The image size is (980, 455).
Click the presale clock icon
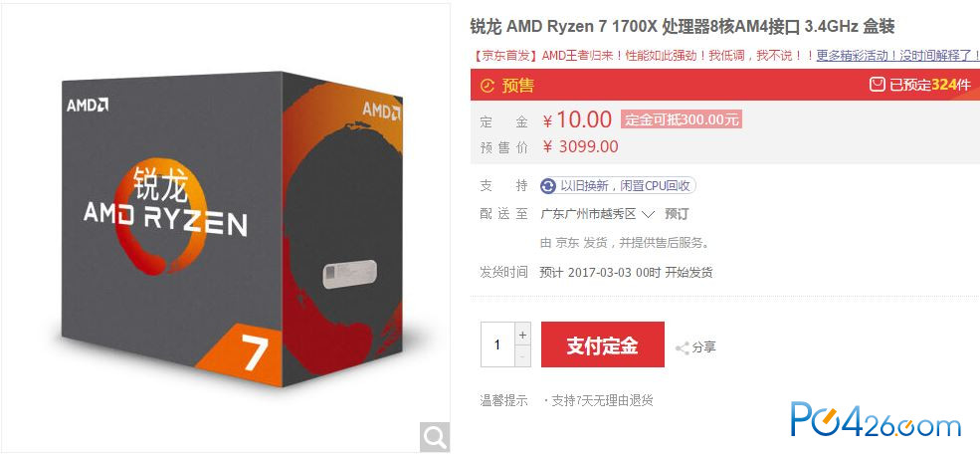[x=487, y=85]
